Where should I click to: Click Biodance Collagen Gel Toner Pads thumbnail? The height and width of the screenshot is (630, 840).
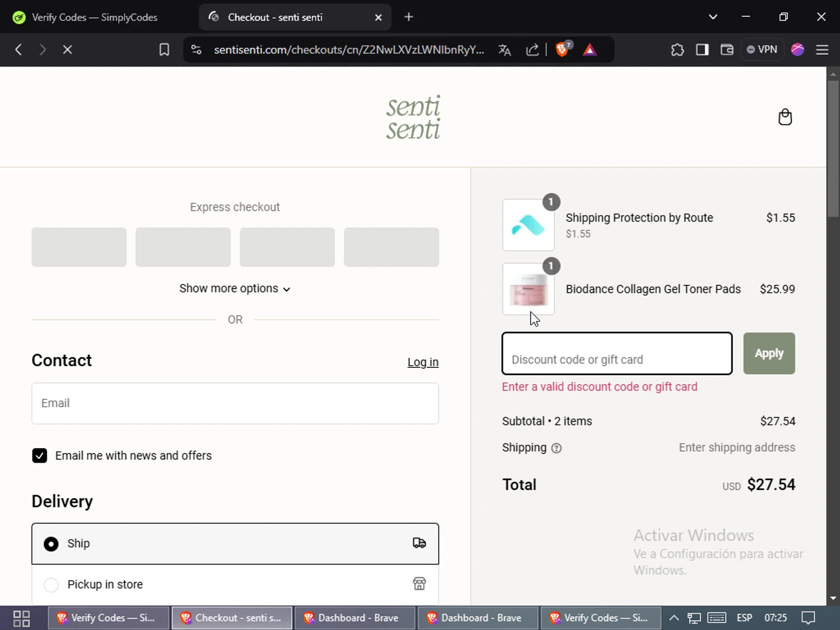pyautogui.click(x=529, y=289)
